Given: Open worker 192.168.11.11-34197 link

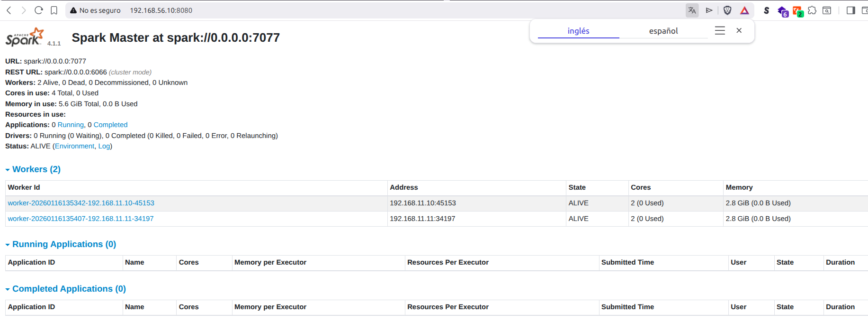Looking at the screenshot, I should 81,219.
